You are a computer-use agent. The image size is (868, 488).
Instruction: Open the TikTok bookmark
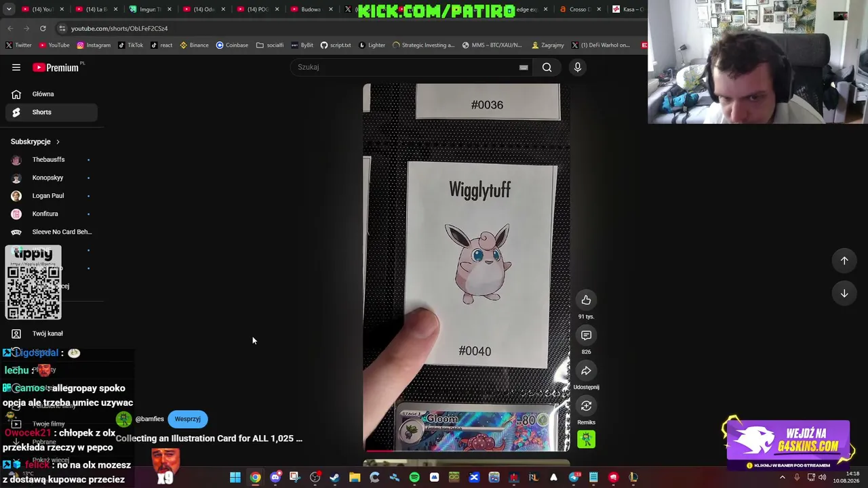pyautogui.click(x=130, y=45)
